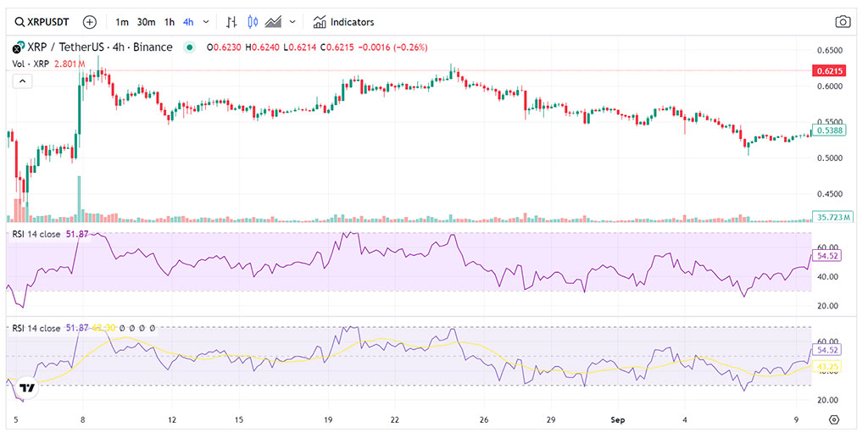Screen dimensions: 868x433
Task: Open chart settings with the gear icon
Action: (835, 419)
